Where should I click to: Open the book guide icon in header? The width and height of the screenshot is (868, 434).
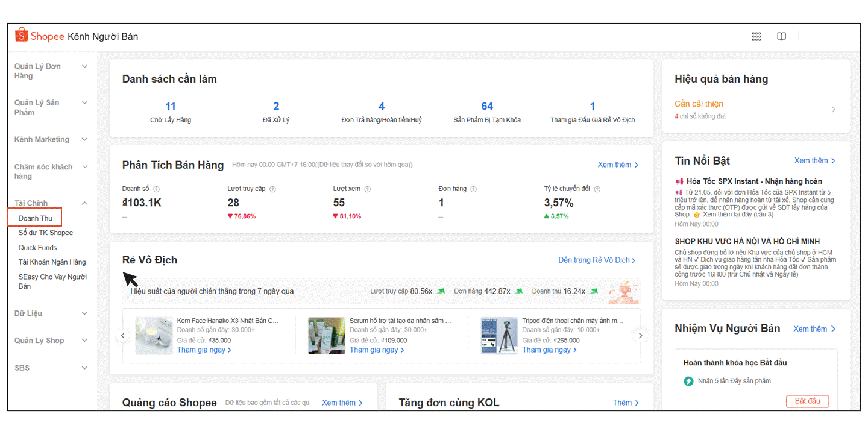point(781,37)
